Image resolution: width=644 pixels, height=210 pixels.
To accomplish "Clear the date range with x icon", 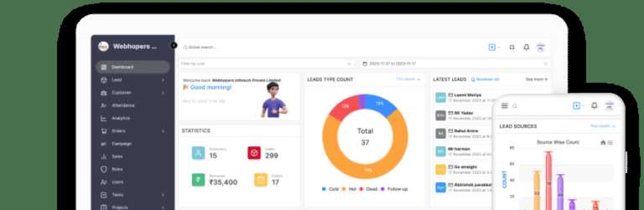I will tap(546, 64).
